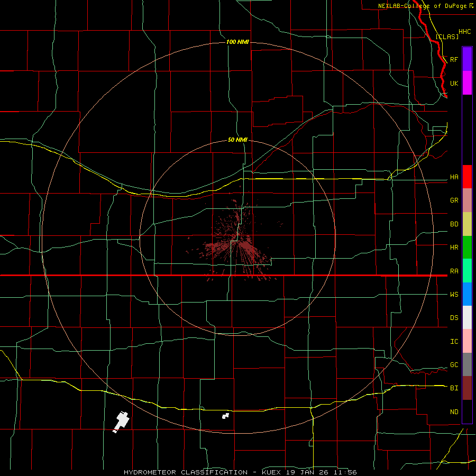Image resolution: width=476 pixels, height=476 pixels.
Task: Click the GC legend label
Action: [454, 365]
